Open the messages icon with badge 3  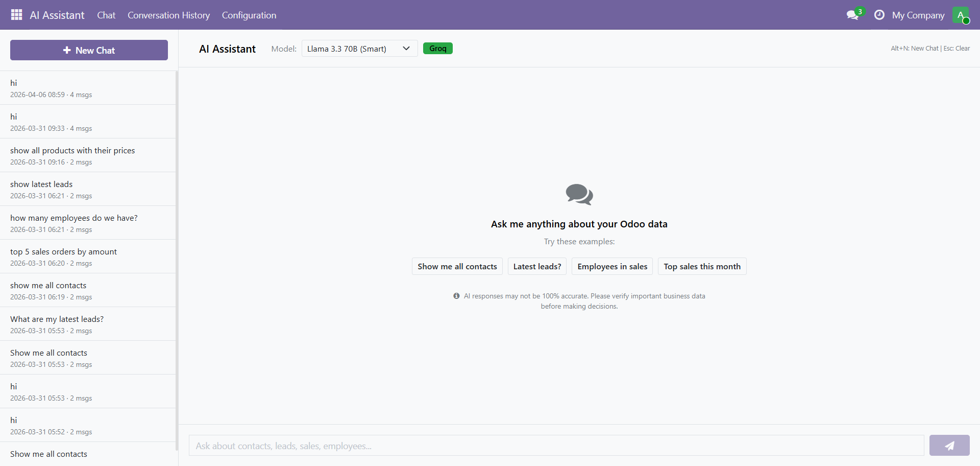coord(852,15)
